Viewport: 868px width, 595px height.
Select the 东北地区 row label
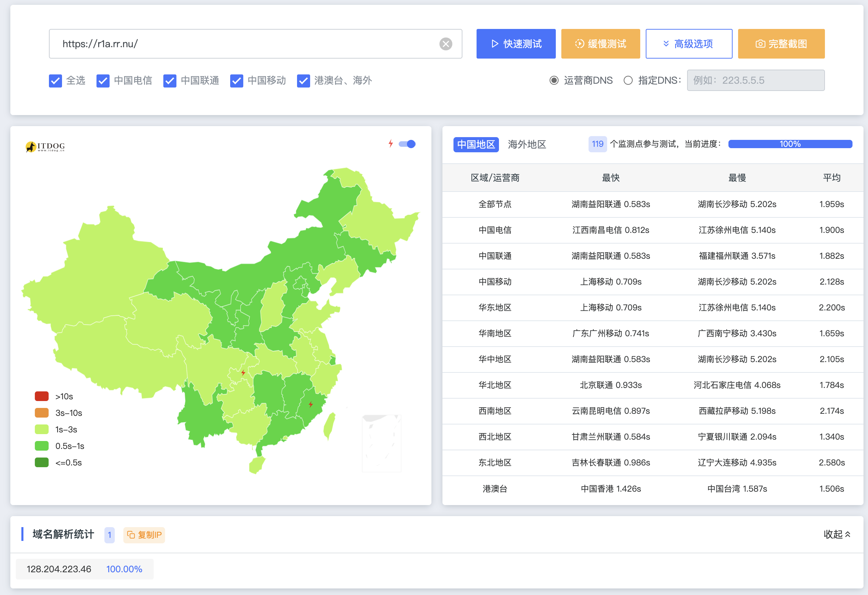point(495,462)
